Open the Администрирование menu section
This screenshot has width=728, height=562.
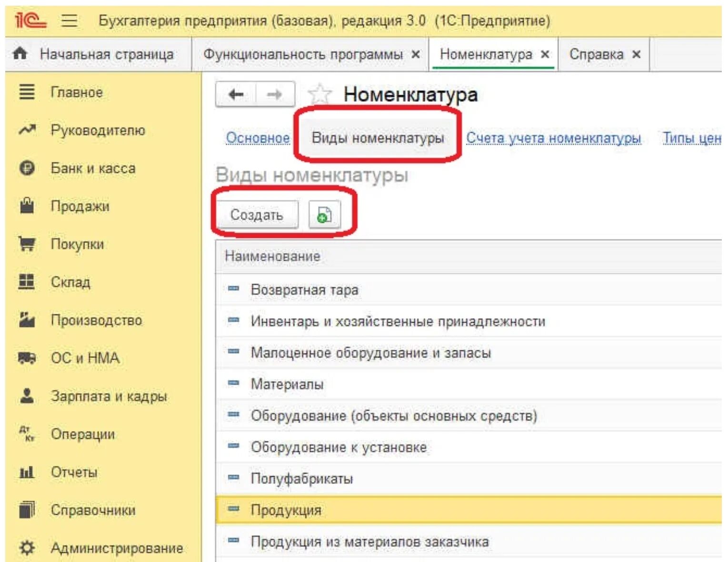point(117,548)
